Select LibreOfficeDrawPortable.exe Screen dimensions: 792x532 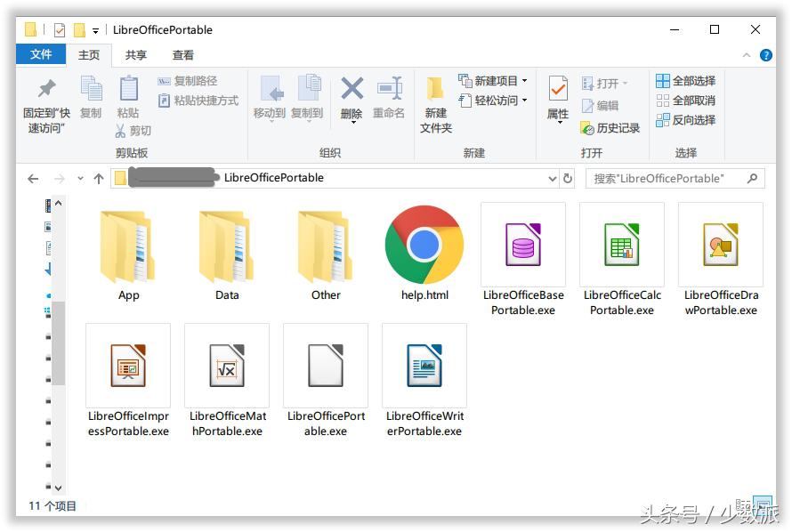coord(720,246)
